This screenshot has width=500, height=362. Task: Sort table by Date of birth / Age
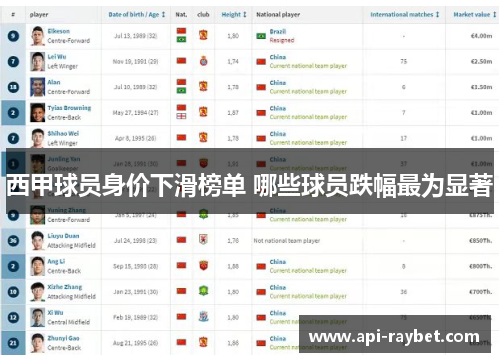coord(137,15)
